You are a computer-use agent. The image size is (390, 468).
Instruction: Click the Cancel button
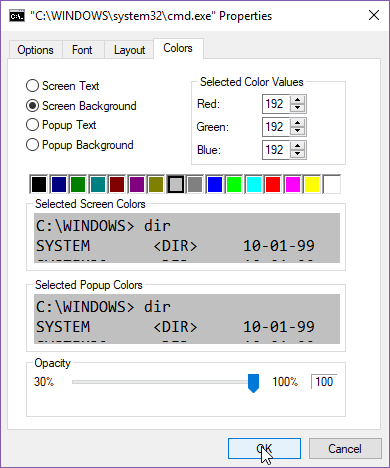(x=345, y=449)
